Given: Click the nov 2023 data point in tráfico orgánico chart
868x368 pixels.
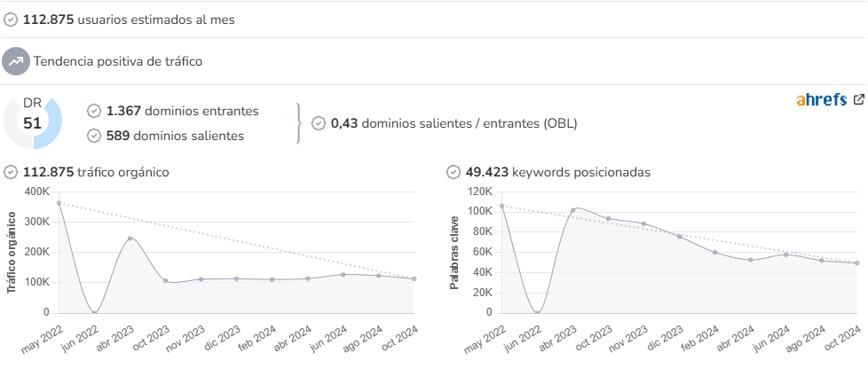Looking at the screenshot, I should coord(201,279).
